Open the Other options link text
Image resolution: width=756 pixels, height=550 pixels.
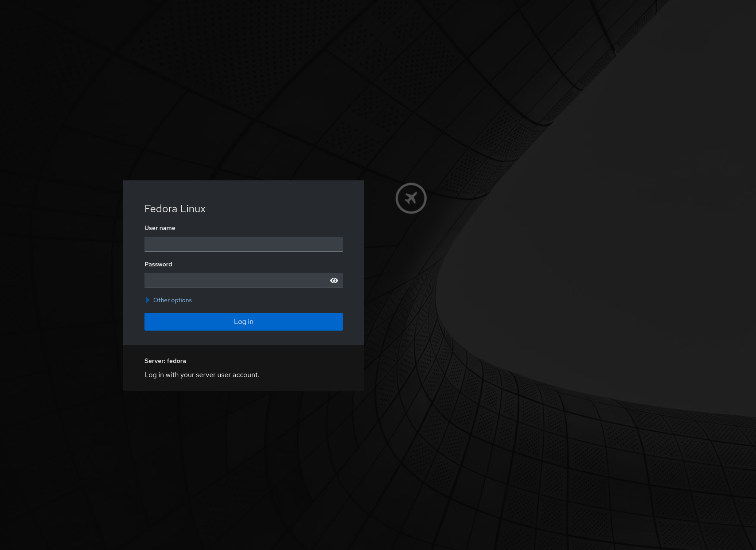(172, 300)
